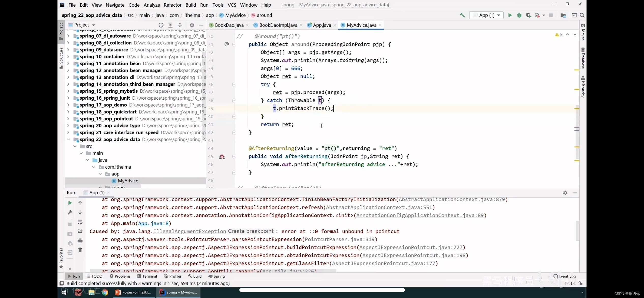Viewport: 644px width, 298px height.
Task: Open the Refactor menu
Action: (172, 5)
